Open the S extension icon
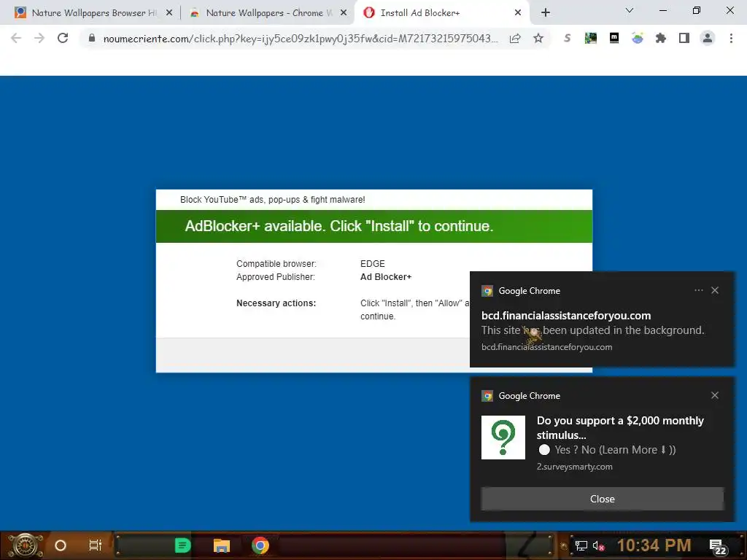 click(567, 38)
